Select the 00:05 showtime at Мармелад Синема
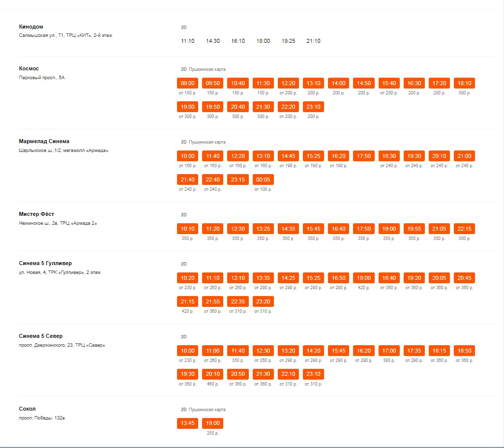This screenshot has width=504, height=448. pyautogui.click(x=263, y=179)
